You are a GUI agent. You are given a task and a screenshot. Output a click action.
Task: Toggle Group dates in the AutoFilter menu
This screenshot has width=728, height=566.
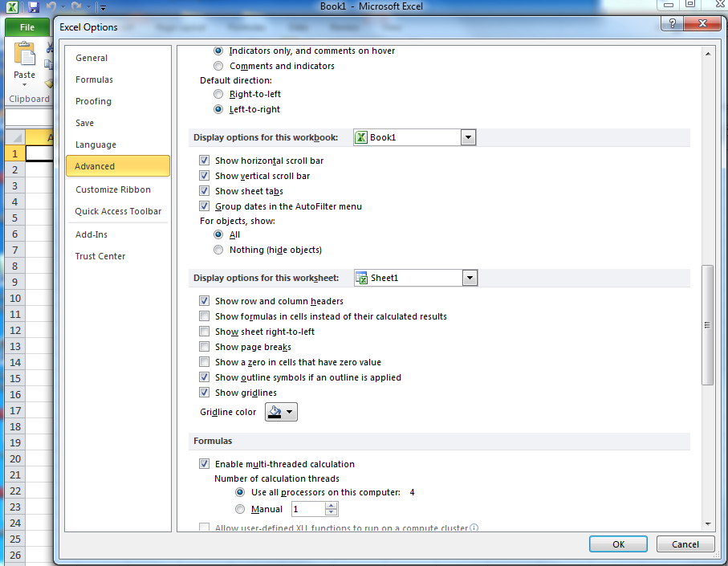coord(205,206)
